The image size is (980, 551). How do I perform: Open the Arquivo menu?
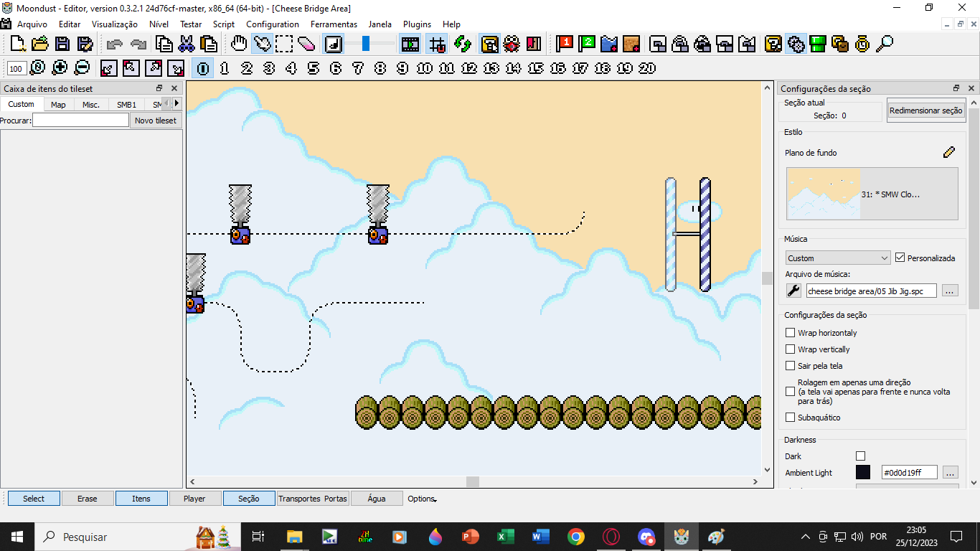click(32, 24)
